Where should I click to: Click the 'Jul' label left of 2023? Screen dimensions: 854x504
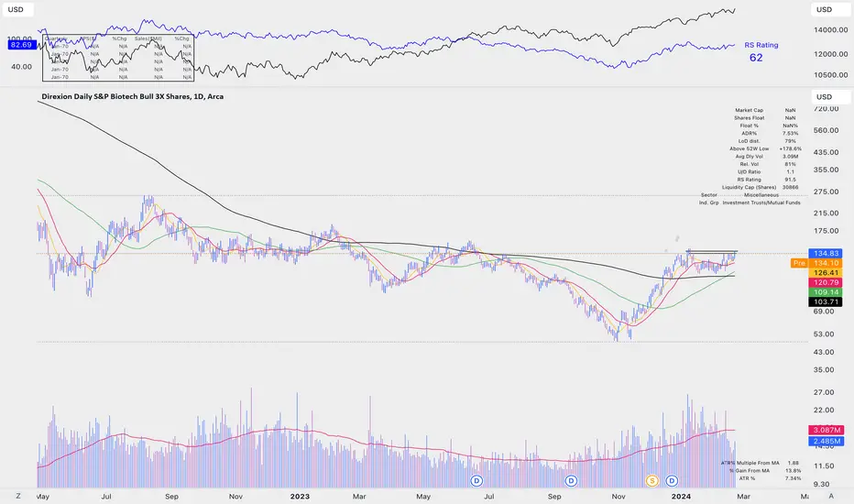[106, 497]
